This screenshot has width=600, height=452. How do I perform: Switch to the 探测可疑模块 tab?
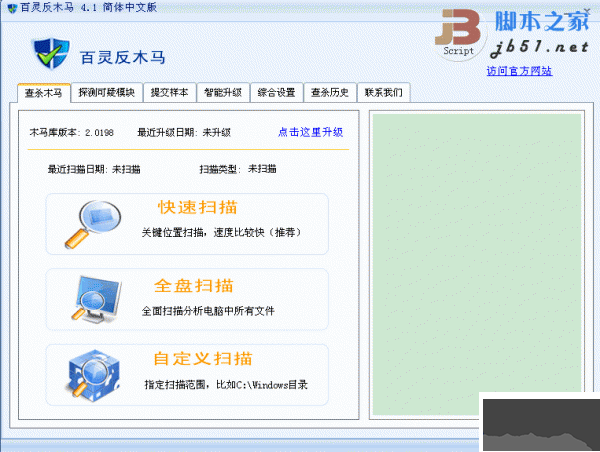106,93
